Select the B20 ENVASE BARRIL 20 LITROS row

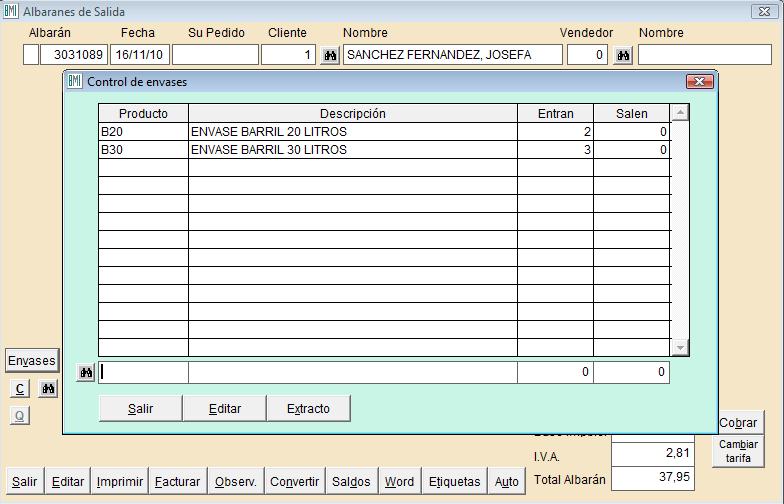pos(352,132)
